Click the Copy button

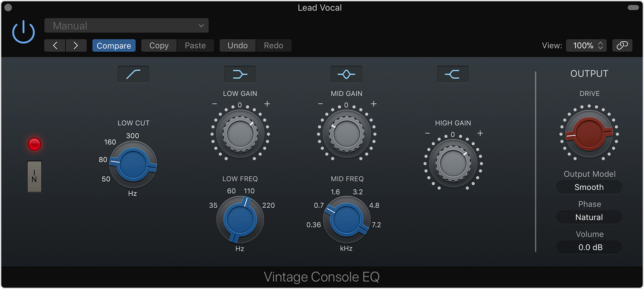159,45
